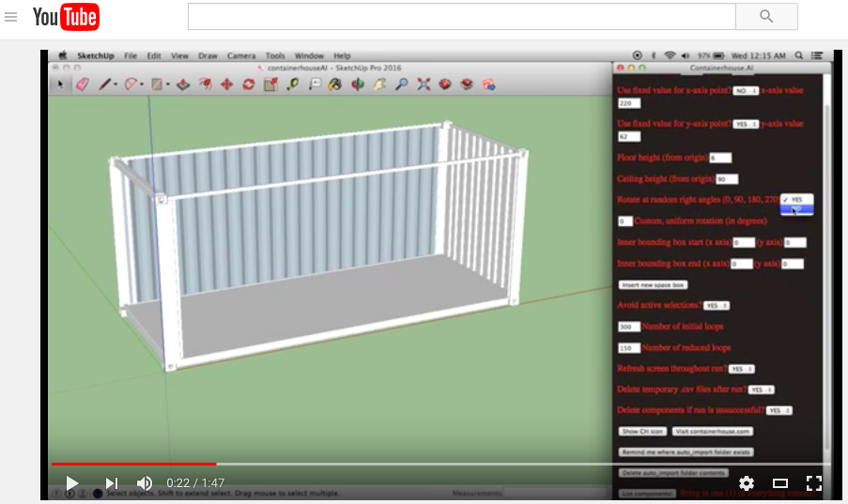This screenshot has width=848, height=504.
Task: Activate the Orbit camera tool
Action: (x=358, y=84)
